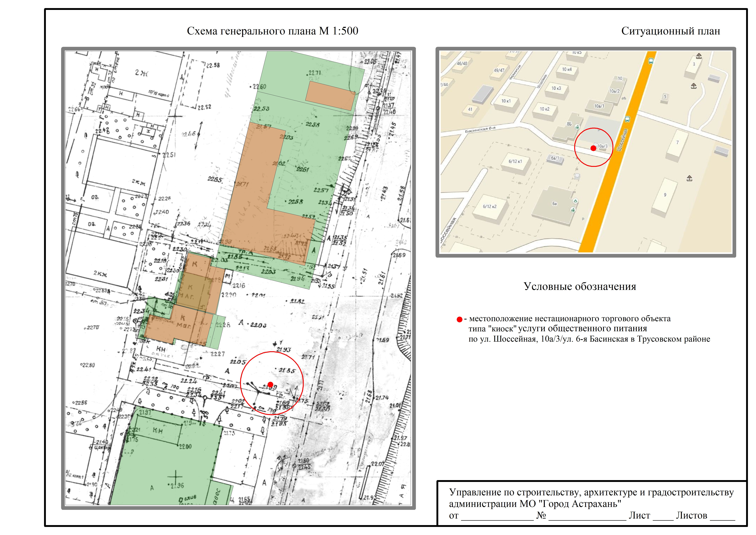756x535 pixels.
Task: Click the playground icon next to building 3
Action: tap(699, 56)
